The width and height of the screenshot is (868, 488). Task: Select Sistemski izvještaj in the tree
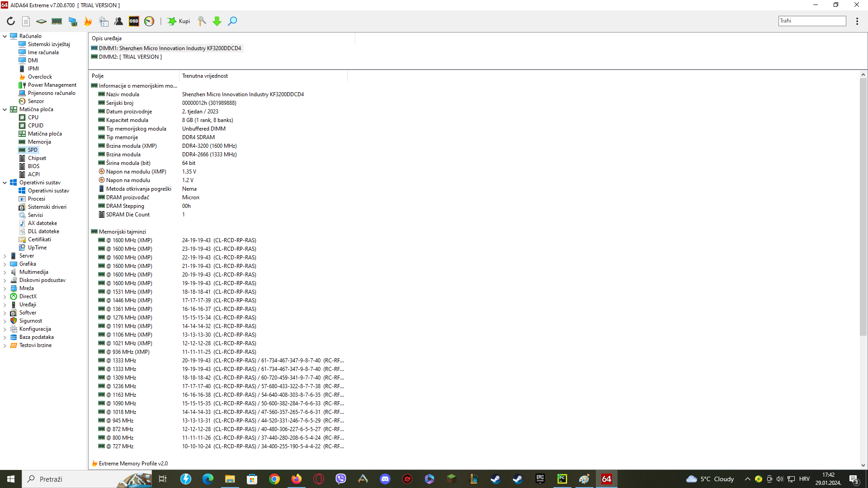point(49,44)
